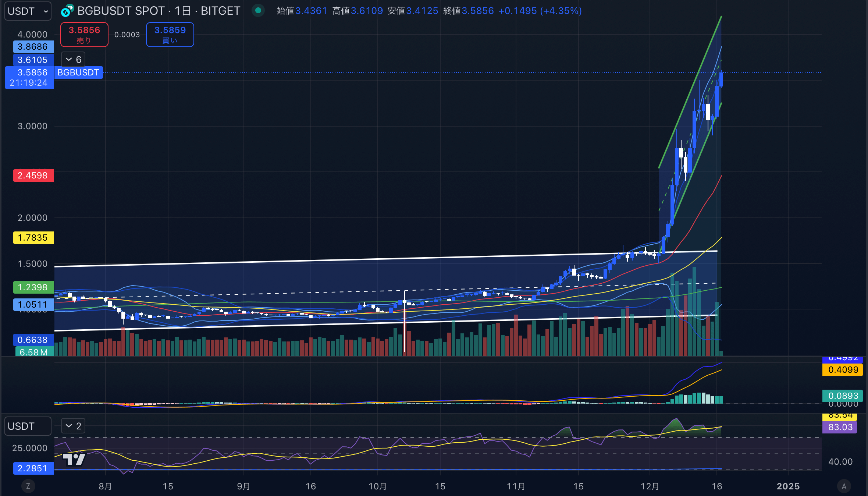Image resolution: width=868 pixels, height=496 pixels.
Task: Click the 12月 label on time axis
Action: [650, 486]
